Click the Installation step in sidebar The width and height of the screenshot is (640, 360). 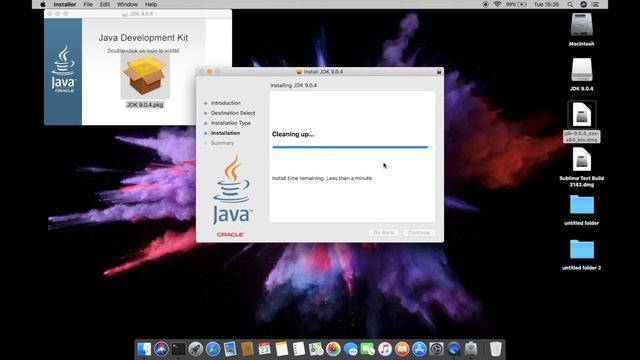[225, 133]
